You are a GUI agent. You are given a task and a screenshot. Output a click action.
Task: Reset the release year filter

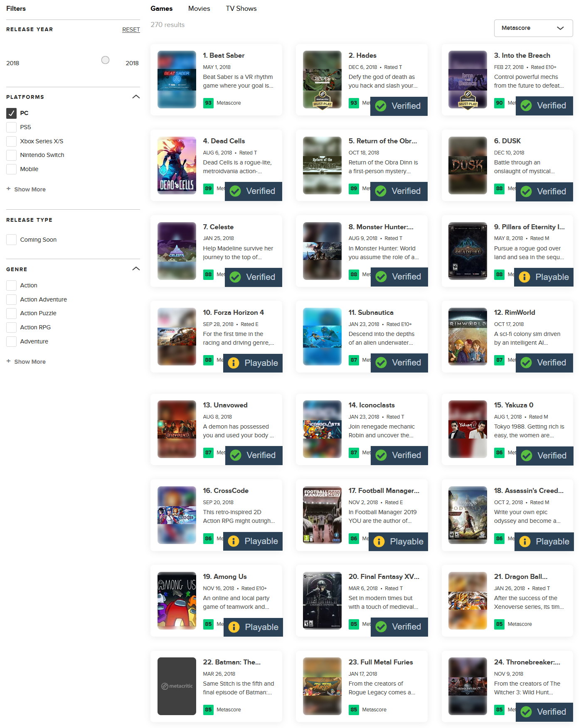point(131,29)
